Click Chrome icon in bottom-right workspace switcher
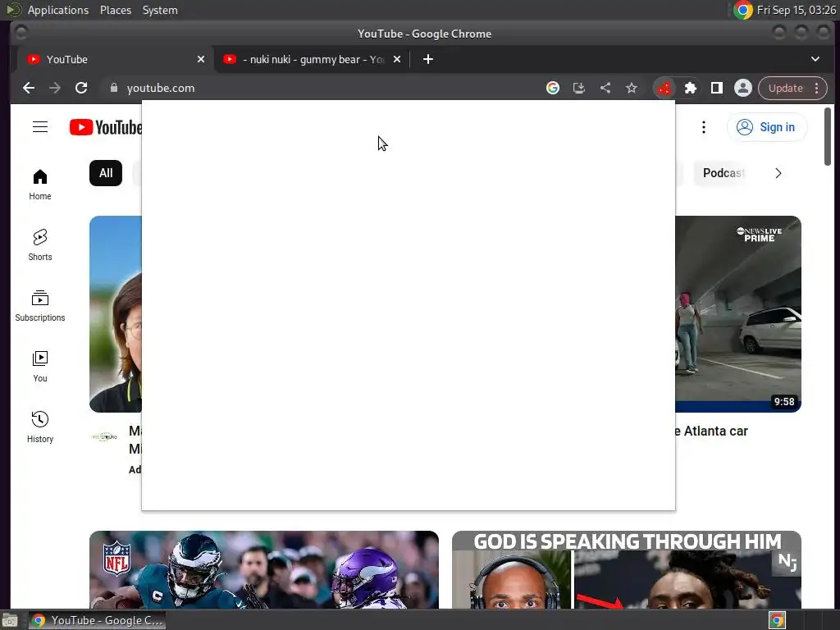 tap(777, 620)
